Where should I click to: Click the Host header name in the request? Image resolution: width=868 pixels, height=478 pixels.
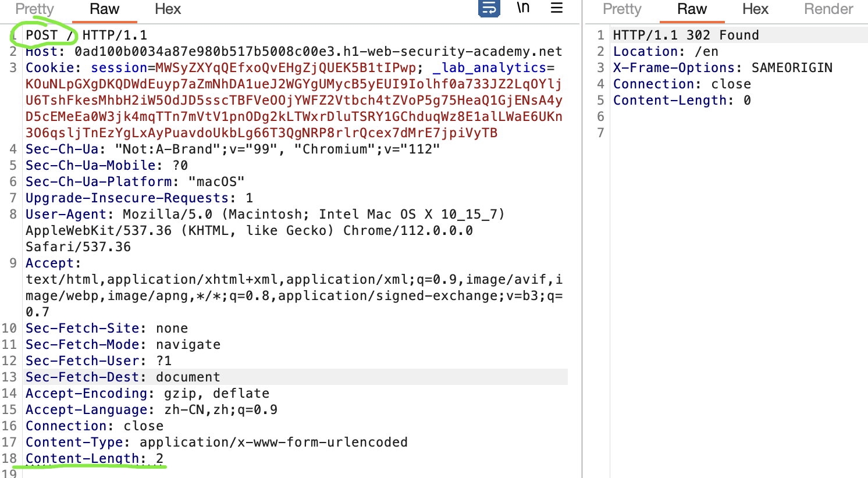click(x=41, y=51)
